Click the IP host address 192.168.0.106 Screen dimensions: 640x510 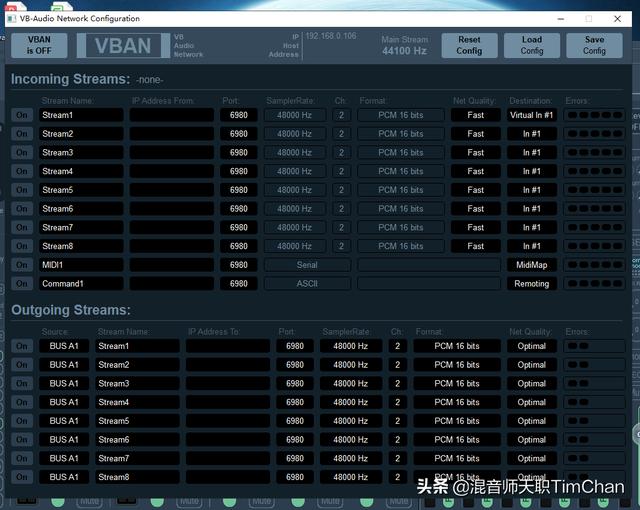331,36
